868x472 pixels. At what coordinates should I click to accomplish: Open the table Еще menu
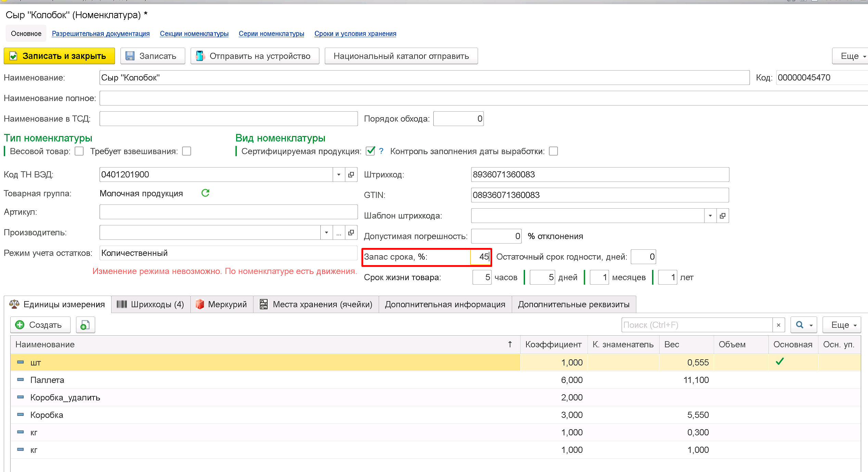point(842,325)
